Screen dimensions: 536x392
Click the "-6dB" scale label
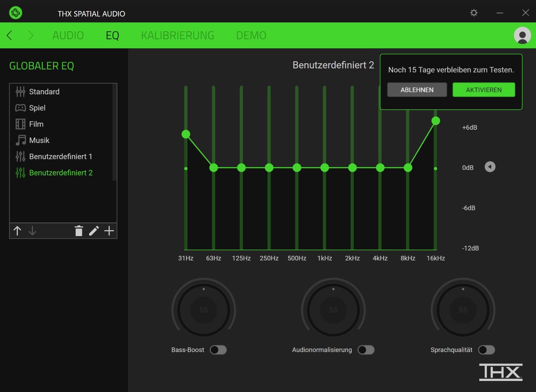469,208
